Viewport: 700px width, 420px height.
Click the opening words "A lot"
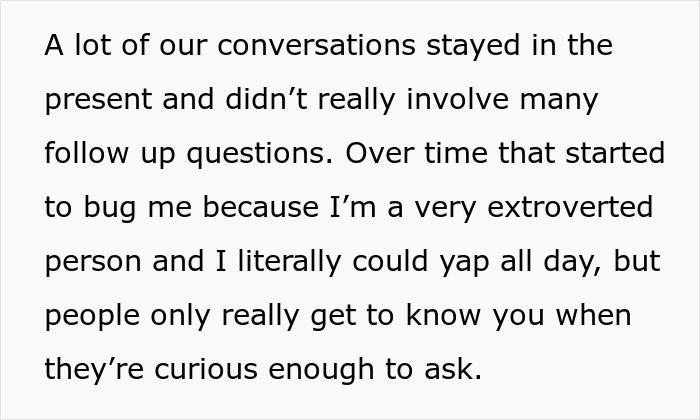(79, 46)
